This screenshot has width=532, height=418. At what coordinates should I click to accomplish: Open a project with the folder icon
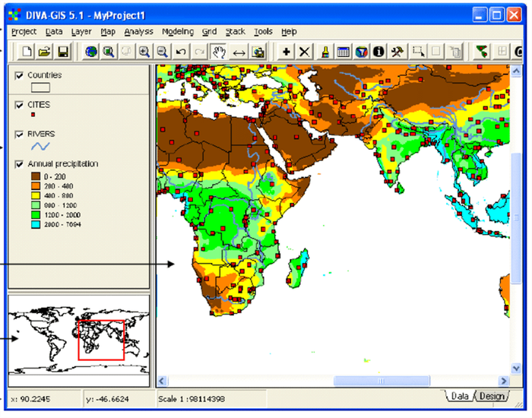pos(45,52)
